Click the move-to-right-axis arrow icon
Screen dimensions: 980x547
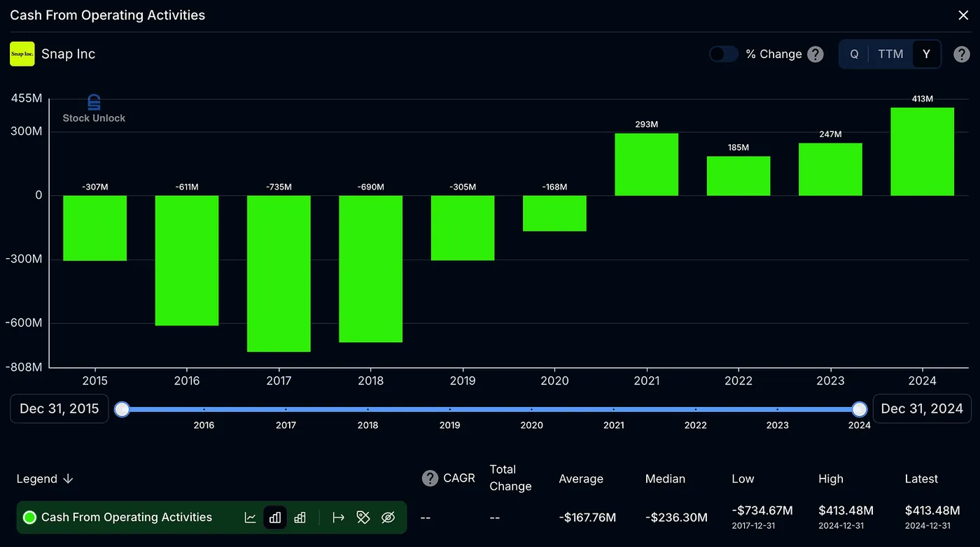[x=339, y=518]
